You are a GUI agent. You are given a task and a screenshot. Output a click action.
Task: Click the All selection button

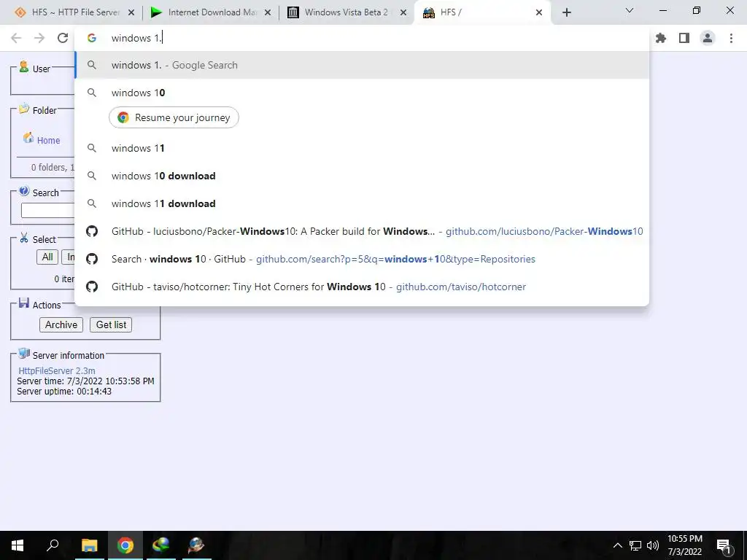point(47,257)
